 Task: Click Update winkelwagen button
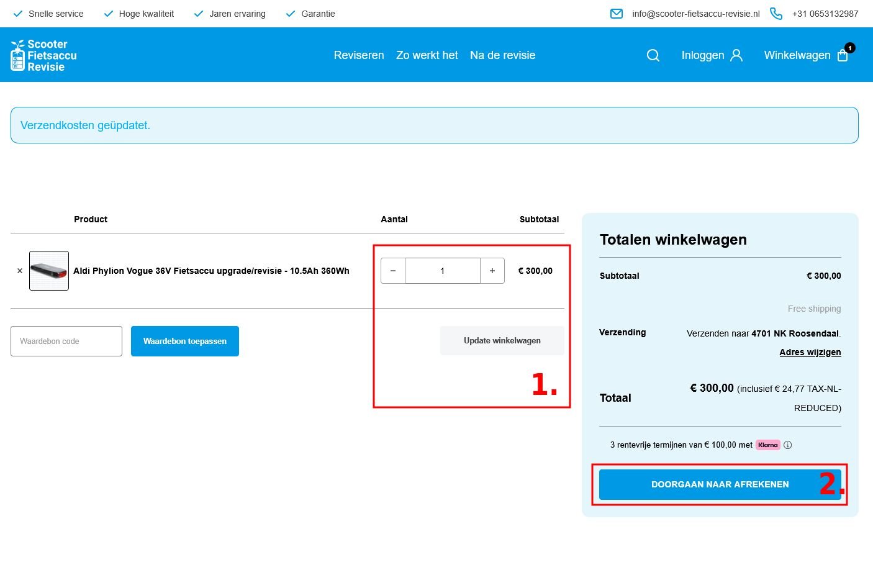pos(502,341)
